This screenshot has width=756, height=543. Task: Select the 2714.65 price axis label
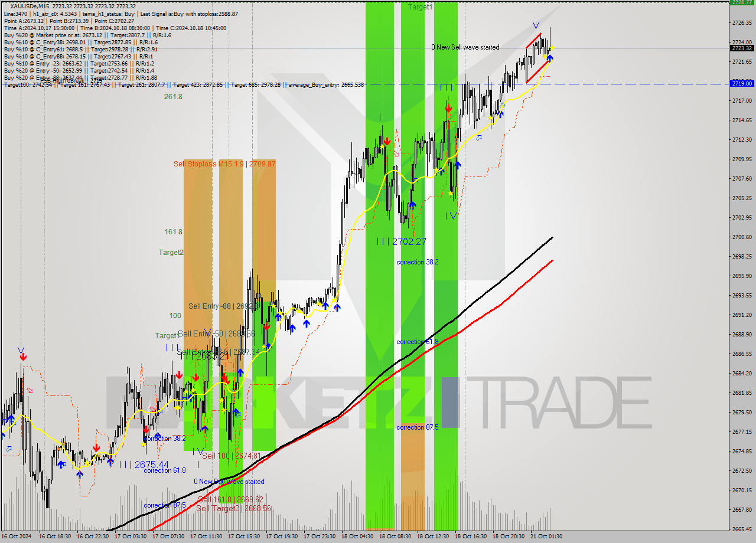coord(742,120)
